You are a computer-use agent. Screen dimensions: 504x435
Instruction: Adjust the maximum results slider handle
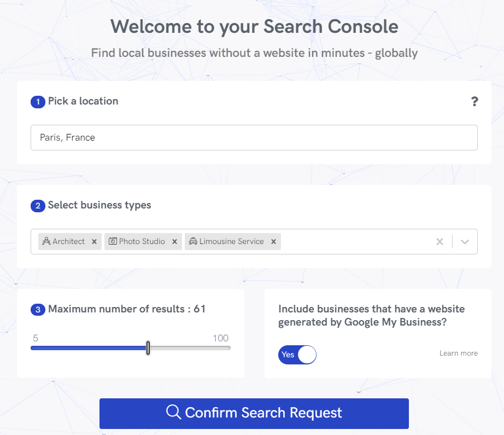tap(148, 347)
